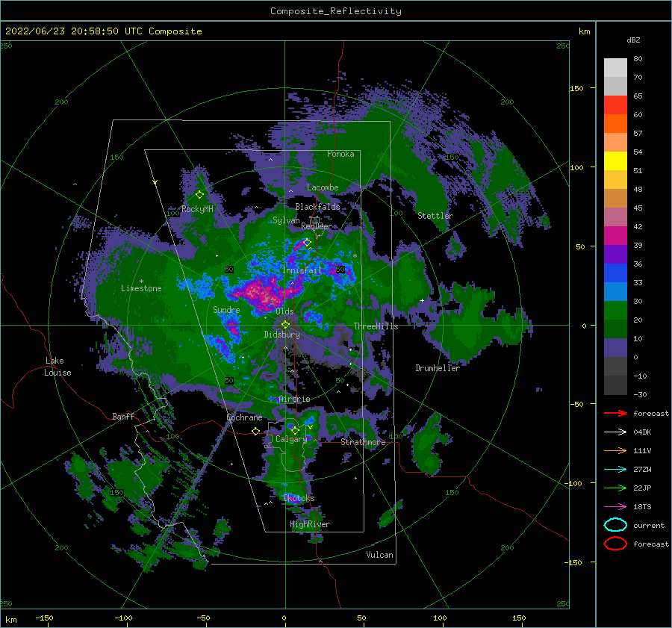Click the Sundre label
The height and width of the screenshot is (628, 672).
tap(226, 310)
